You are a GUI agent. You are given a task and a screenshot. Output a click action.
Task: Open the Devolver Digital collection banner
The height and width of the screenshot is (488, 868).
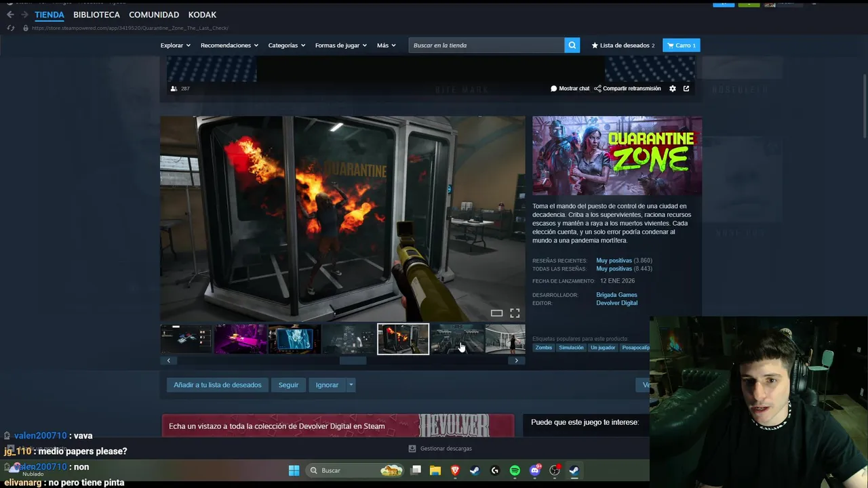[x=338, y=426]
